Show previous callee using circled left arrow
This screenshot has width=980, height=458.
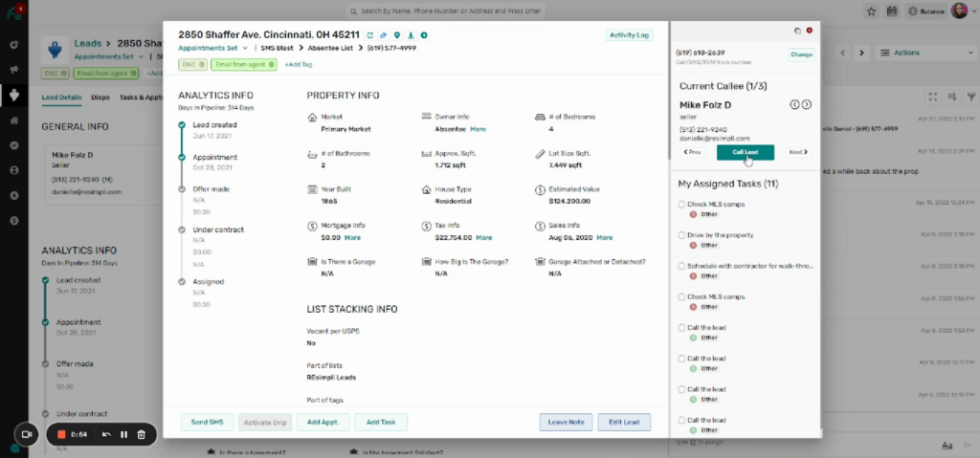coord(794,104)
